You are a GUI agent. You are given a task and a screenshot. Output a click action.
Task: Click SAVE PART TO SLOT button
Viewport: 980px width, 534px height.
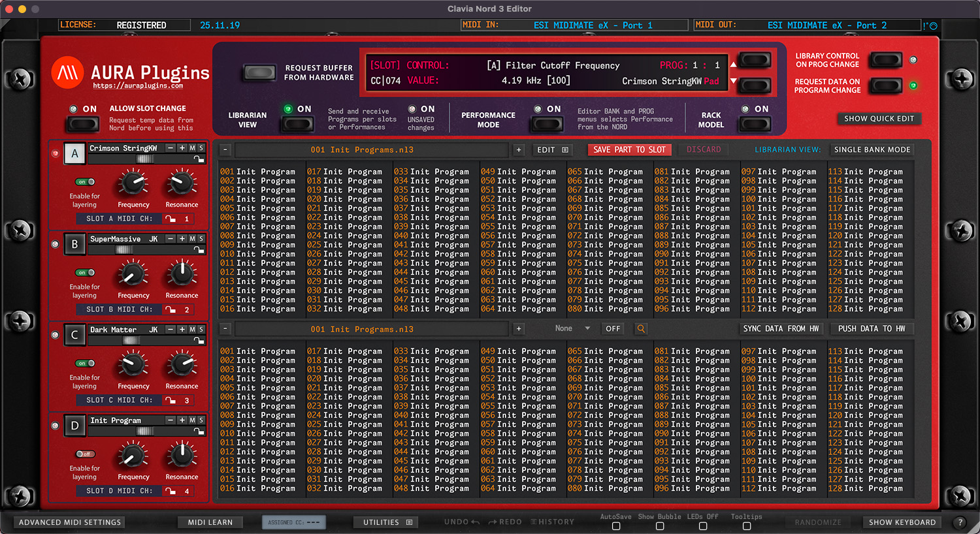[630, 149]
